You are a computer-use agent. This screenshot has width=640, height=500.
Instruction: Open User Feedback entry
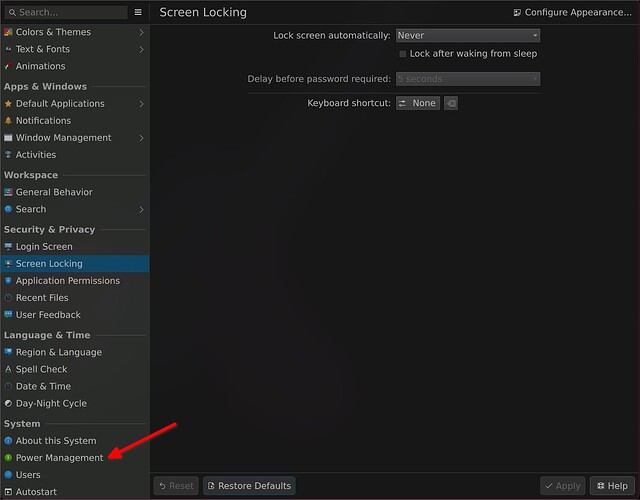[75, 315]
